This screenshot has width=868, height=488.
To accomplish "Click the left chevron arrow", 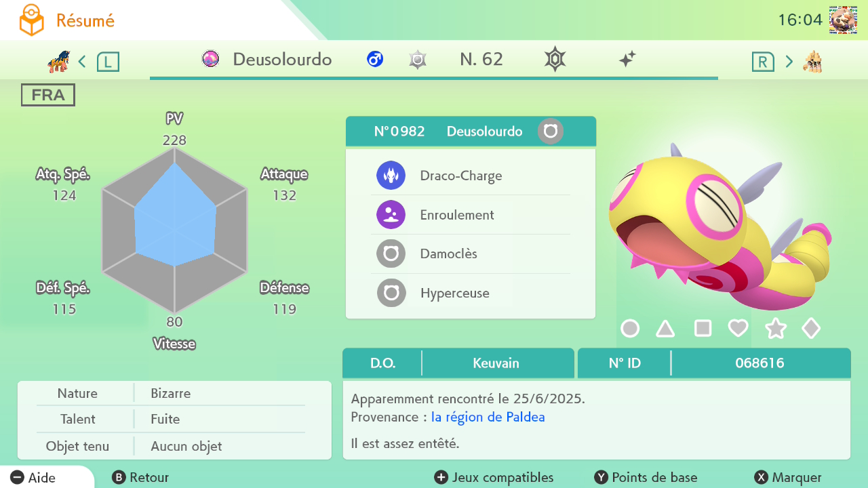I will [x=82, y=62].
